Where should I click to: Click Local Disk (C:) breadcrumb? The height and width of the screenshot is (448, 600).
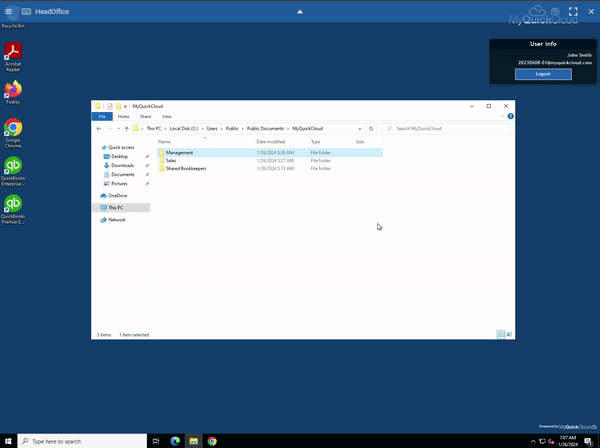coord(184,129)
